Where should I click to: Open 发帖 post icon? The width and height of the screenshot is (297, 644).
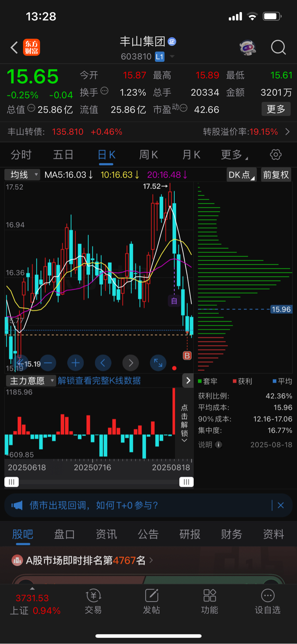151,601
